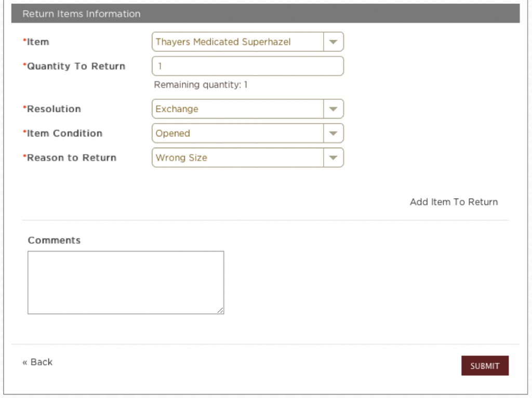Image resolution: width=532 pixels, height=398 pixels.
Task: Submit the return request form
Action: coord(485,366)
